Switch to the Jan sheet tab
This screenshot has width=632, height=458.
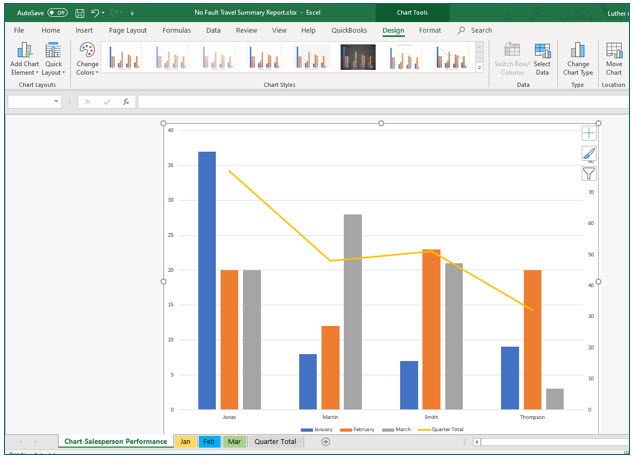click(x=185, y=441)
